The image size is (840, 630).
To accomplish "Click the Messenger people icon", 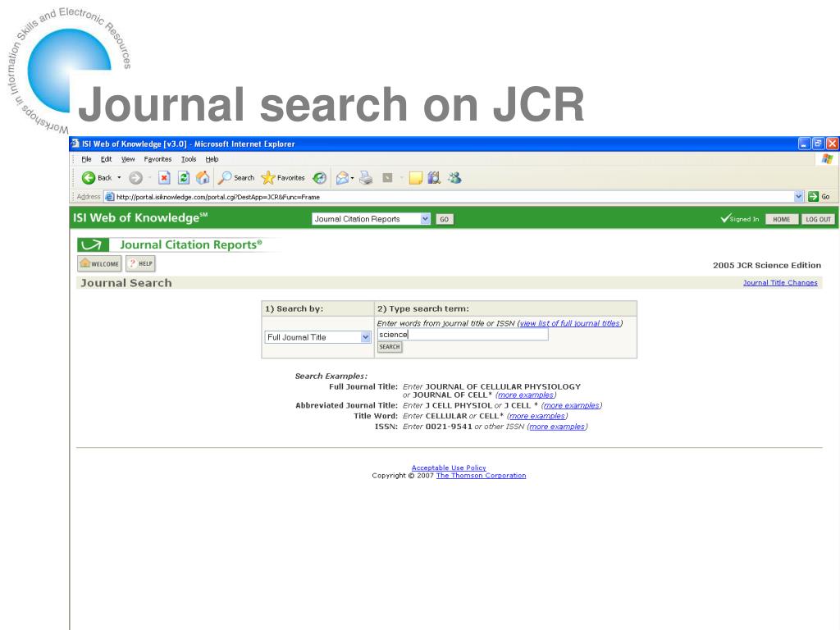I will pos(454,178).
